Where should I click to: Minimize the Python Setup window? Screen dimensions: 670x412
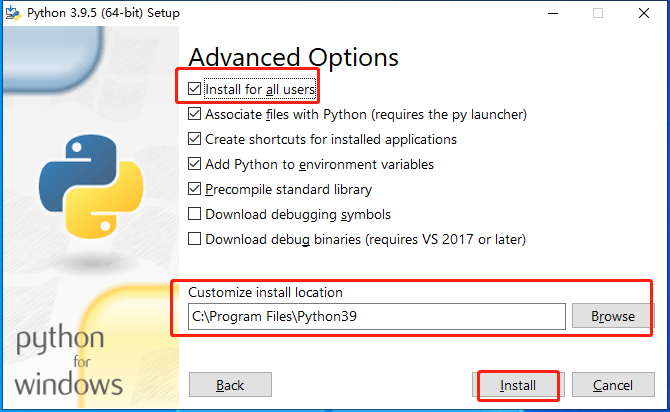tap(551, 13)
